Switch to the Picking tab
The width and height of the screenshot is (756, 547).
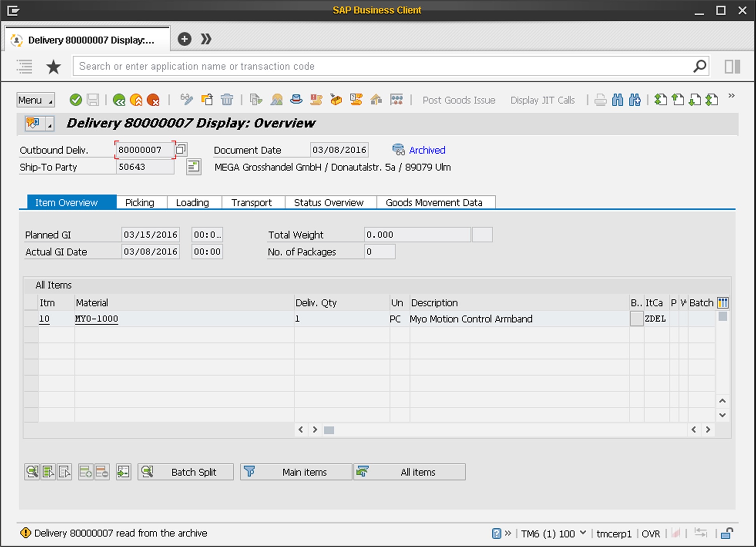point(140,202)
